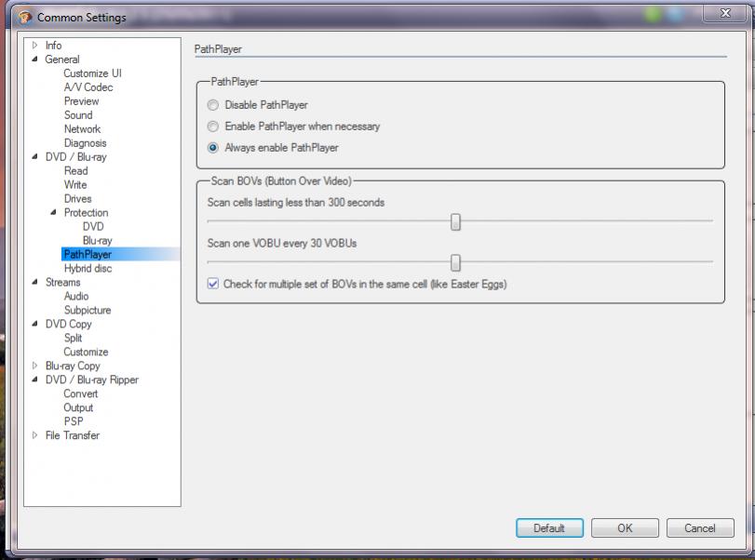This screenshot has height=560, width=755.
Task: Select Enable PathPlayer when necessary option
Action: 213,127
